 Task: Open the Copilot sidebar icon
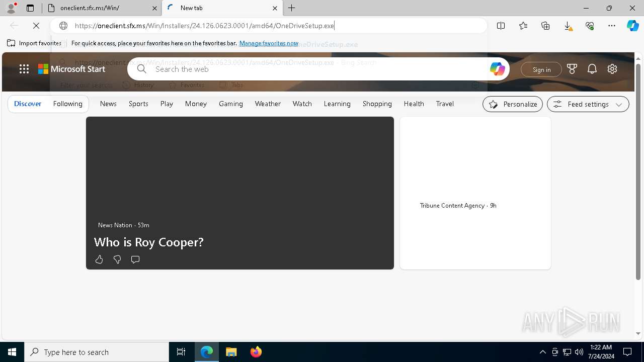[x=632, y=26]
